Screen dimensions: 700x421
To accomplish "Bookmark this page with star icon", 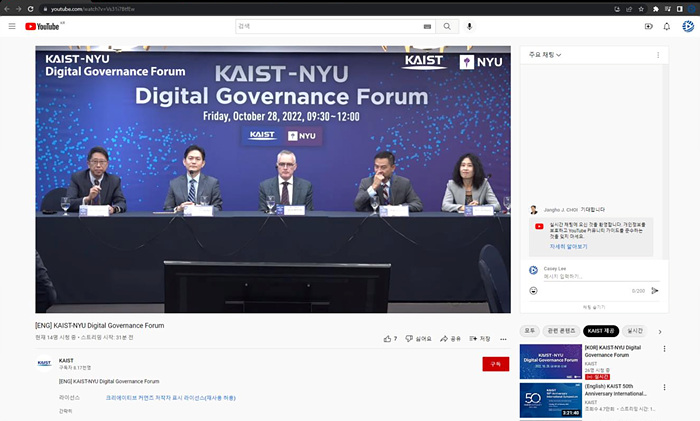I will tap(641, 8).
